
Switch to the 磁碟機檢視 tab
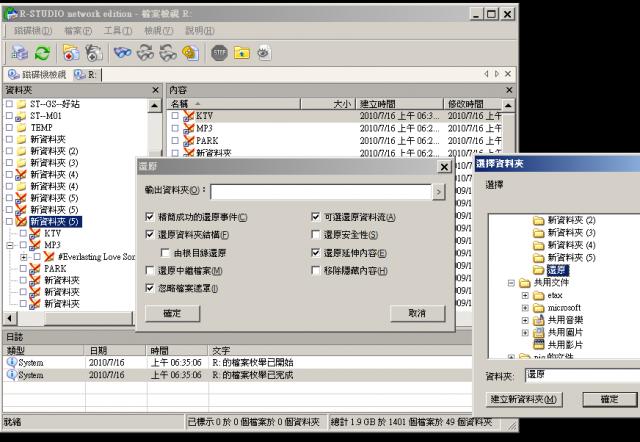click(x=37, y=74)
